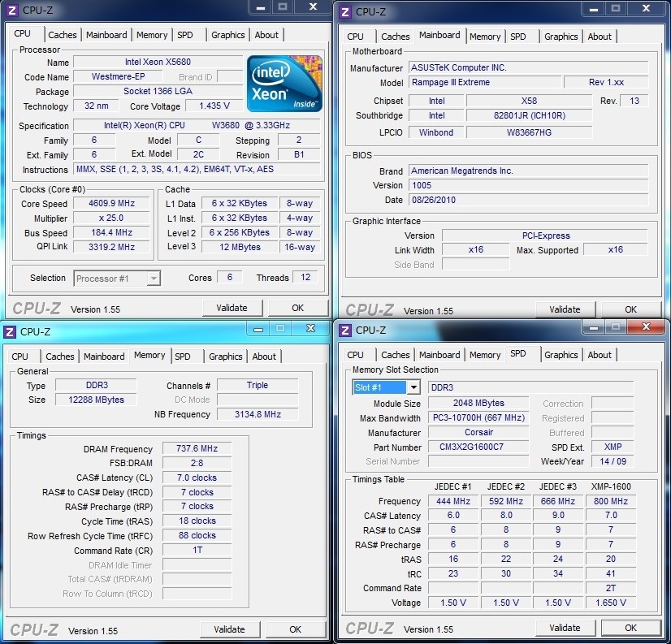The height and width of the screenshot is (644, 671).
Task: Open the SPD tab in the CPU window
Action: click(185, 35)
